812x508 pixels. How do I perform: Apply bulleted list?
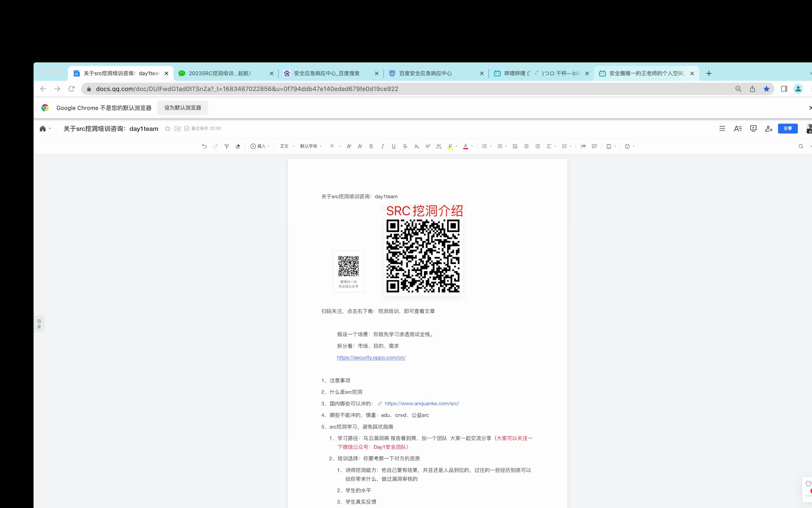pos(484,146)
